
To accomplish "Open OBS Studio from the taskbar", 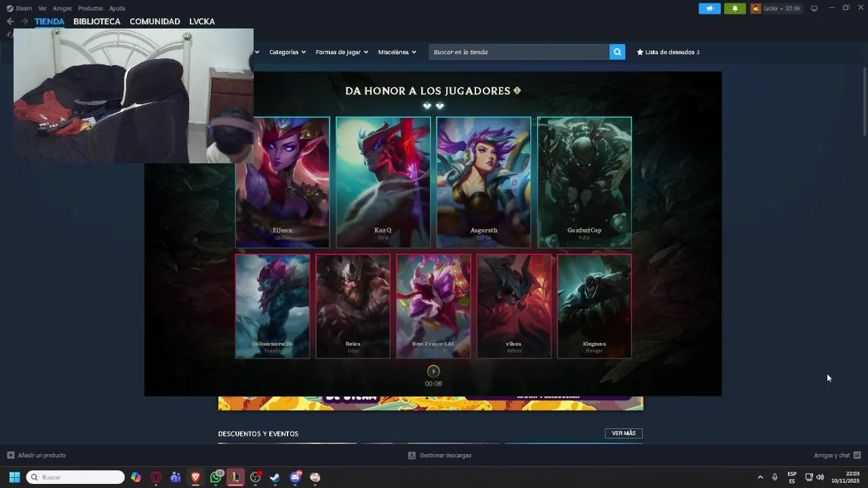I will tap(255, 477).
